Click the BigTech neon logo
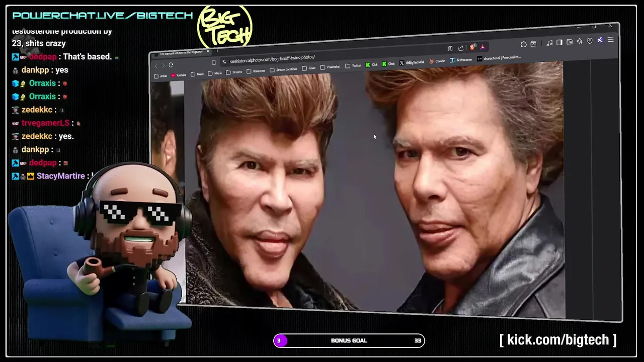644x362 pixels. 225,28
